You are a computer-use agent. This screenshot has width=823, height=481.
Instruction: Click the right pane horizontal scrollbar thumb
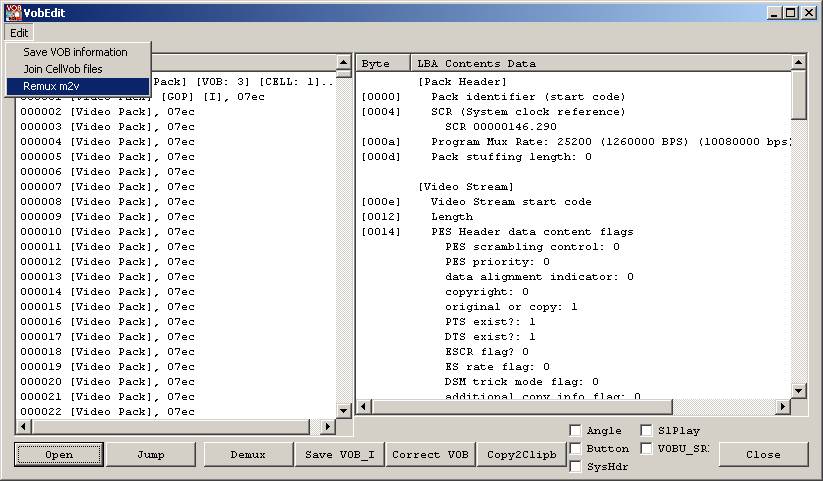(x=522, y=406)
